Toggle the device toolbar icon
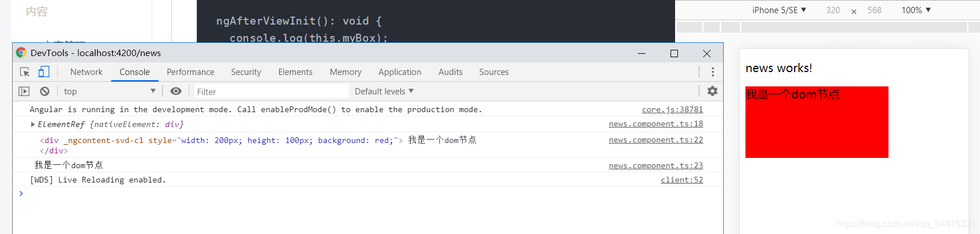Viewport: 980px width, 234px height. 44,72
